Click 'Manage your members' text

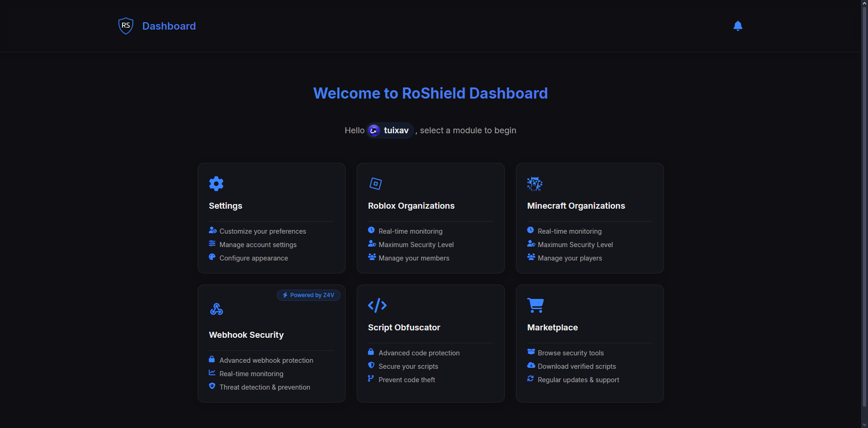tap(414, 258)
